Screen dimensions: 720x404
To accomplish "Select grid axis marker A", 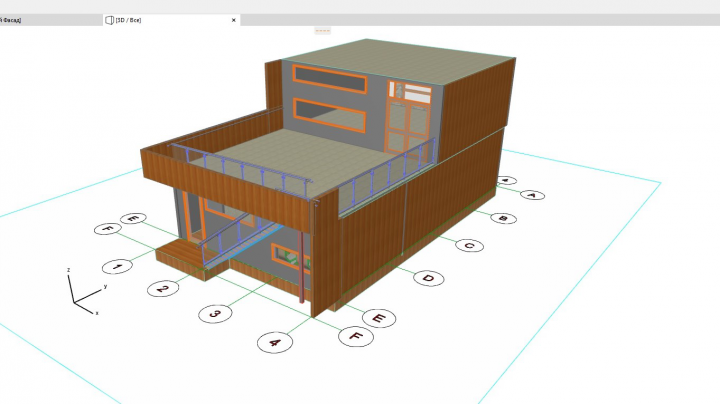I will 532,195.
